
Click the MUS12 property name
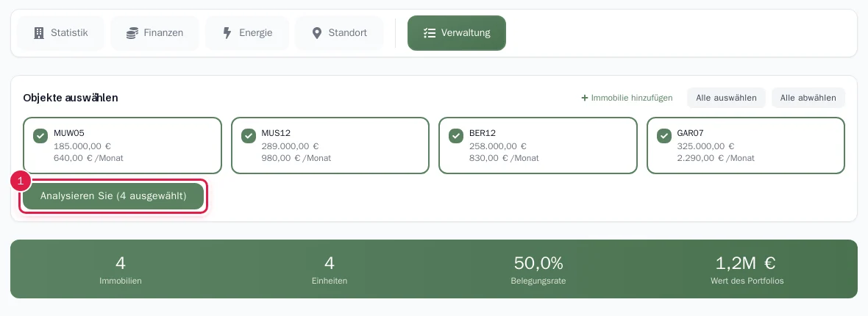(277, 133)
